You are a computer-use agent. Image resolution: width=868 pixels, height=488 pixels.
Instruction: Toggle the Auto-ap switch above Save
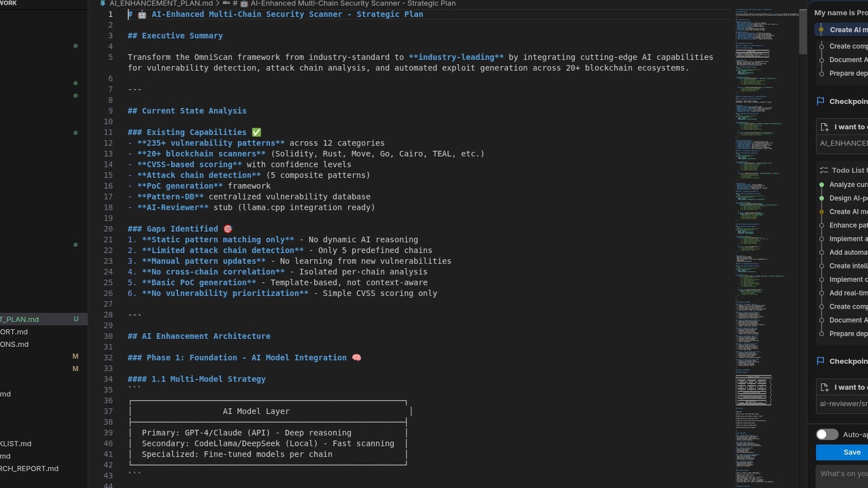[827, 434]
